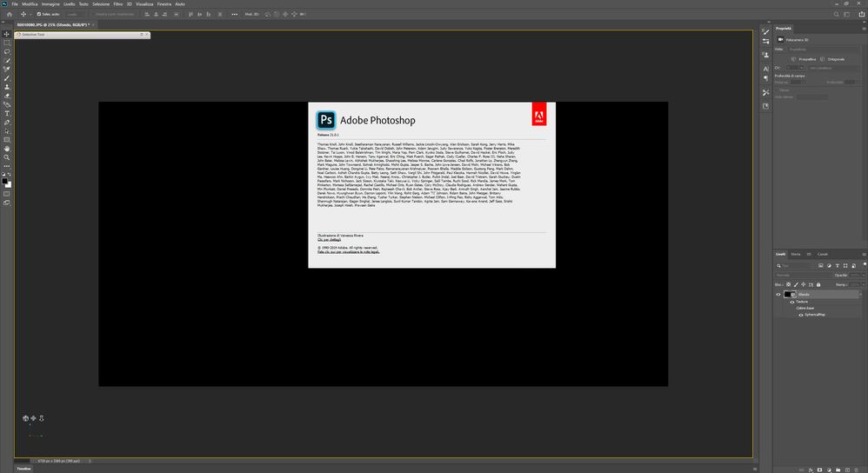The width and height of the screenshot is (868, 473).
Task: Select the Prospettiva view option
Action: [804, 59]
